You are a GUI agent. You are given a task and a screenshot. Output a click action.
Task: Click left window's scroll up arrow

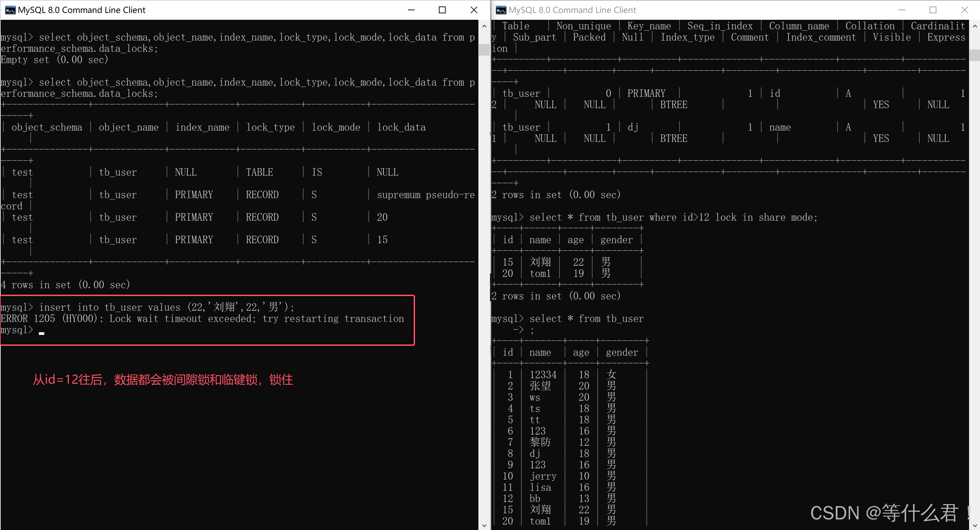pos(484,26)
